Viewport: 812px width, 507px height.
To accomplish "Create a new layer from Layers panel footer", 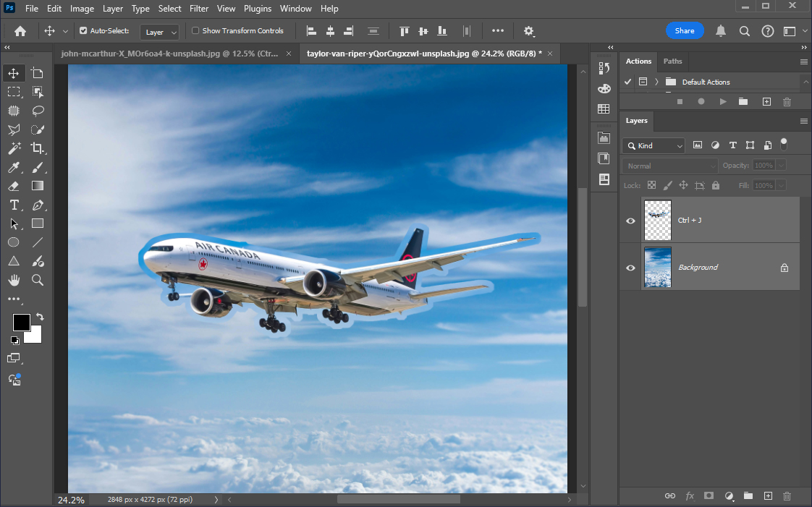I will pos(768,495).
